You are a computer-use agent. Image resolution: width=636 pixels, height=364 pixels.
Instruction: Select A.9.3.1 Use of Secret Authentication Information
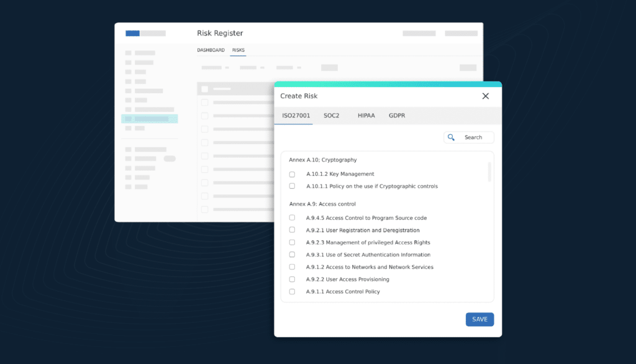pyautogui.click(x=292, y=255)
